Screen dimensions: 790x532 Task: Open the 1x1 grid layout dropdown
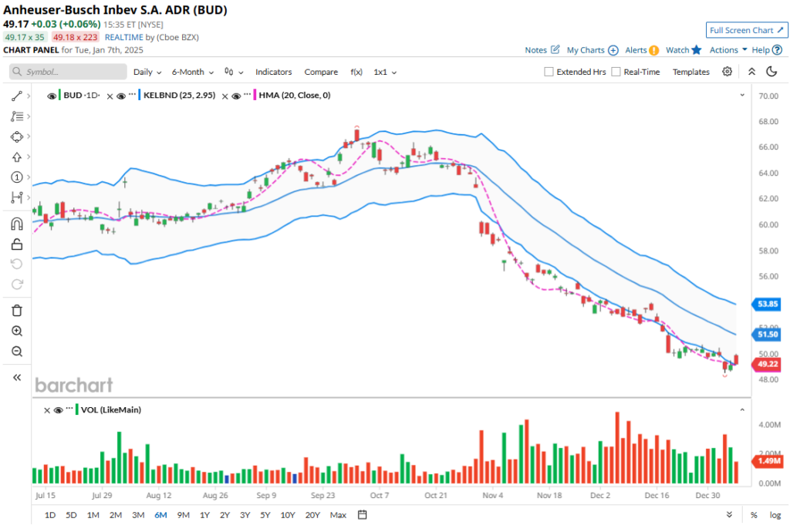tap(385, 72)
